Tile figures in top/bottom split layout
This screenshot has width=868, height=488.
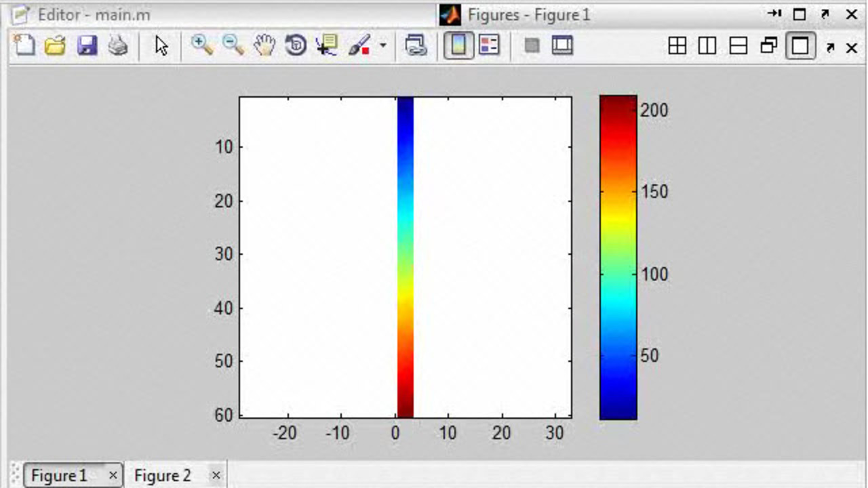[738, 46]
